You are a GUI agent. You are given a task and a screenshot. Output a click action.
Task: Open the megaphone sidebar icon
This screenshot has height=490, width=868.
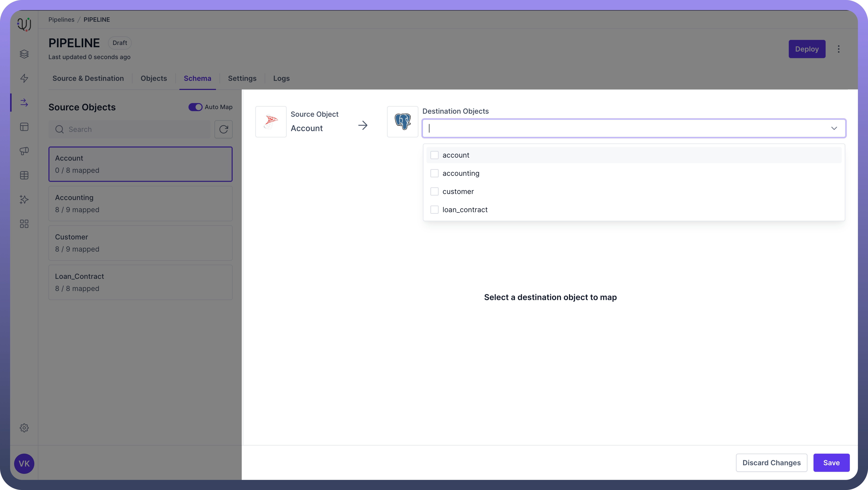(x=24, y=151)
